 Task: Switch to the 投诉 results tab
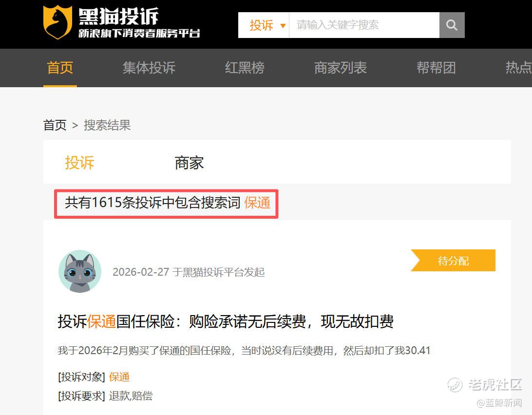coord(79,163)
